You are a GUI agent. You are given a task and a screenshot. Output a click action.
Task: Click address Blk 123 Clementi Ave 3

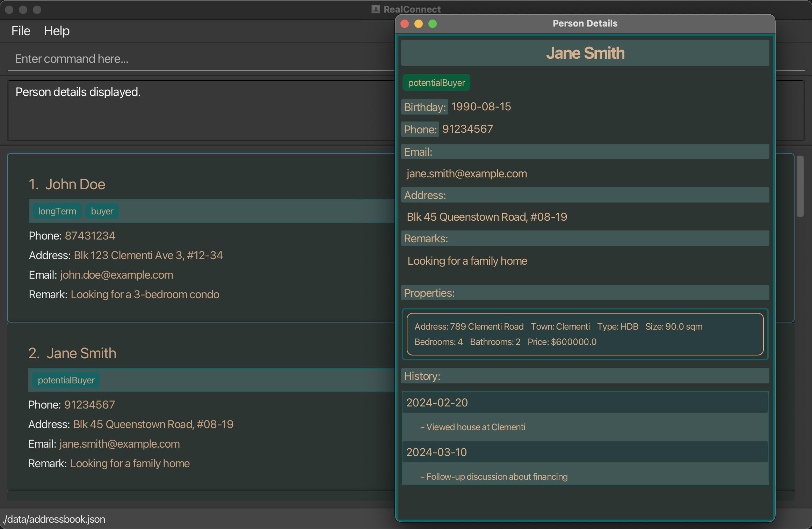point(148,255)
